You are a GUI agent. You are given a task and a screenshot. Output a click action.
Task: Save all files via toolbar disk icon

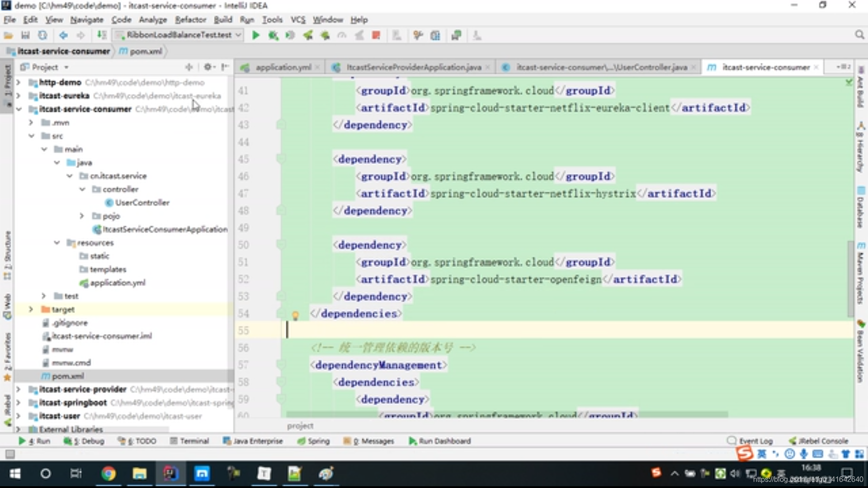25,35
